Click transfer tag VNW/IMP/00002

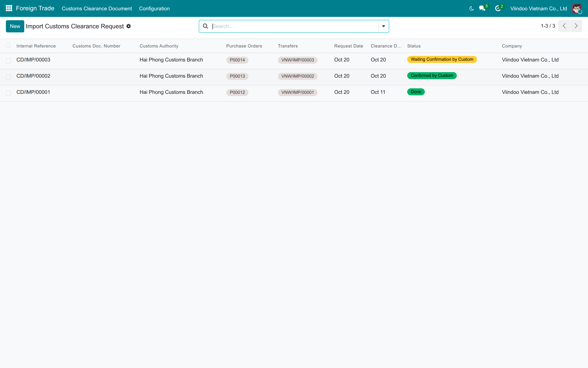(298, 76)
